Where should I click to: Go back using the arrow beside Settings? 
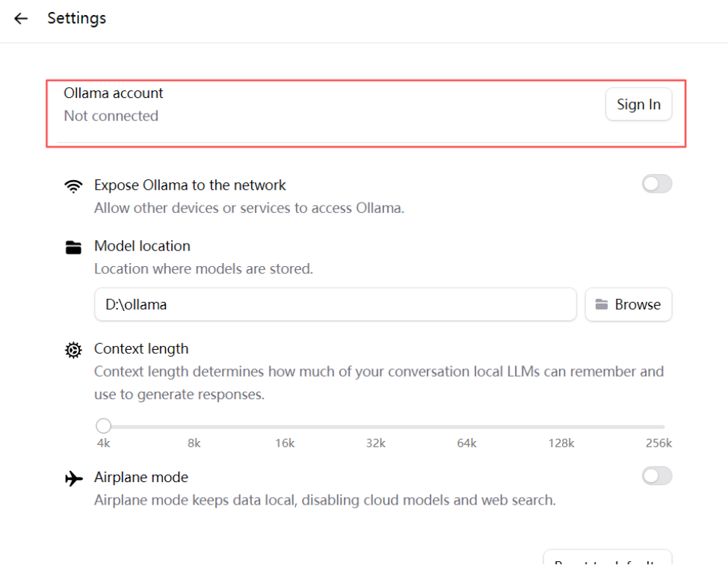21,19
